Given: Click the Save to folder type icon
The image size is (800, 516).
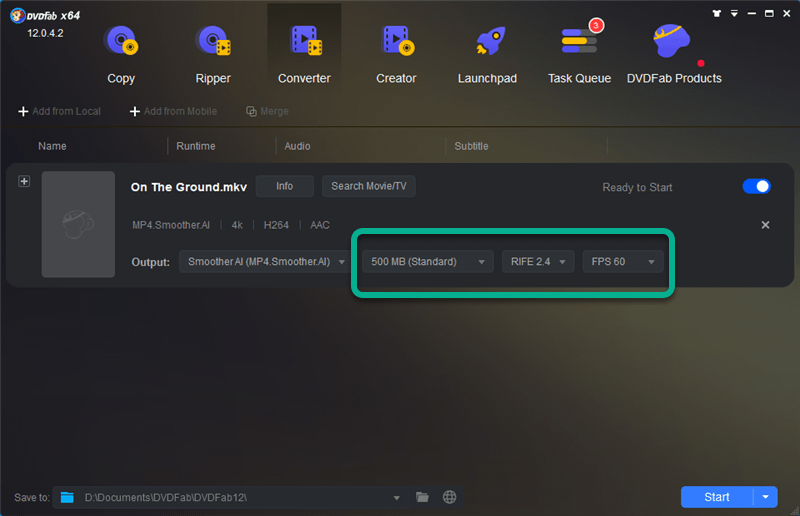Looking at the screenshot, I should pyautogui.click(x=67, y=497).
